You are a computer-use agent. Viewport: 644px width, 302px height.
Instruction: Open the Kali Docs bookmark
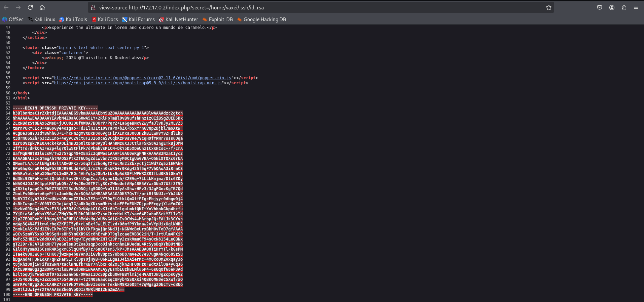pos(105,19)
